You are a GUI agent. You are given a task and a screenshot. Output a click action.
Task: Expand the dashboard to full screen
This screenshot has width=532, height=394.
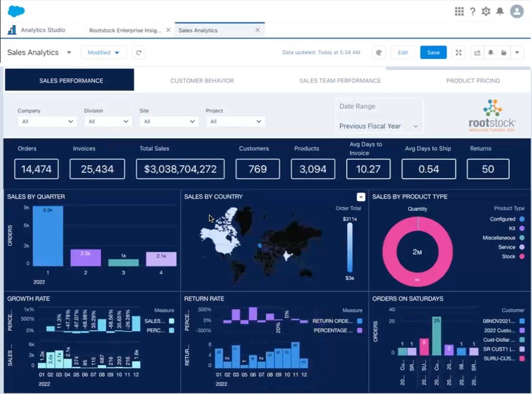[x=459, y=52]
